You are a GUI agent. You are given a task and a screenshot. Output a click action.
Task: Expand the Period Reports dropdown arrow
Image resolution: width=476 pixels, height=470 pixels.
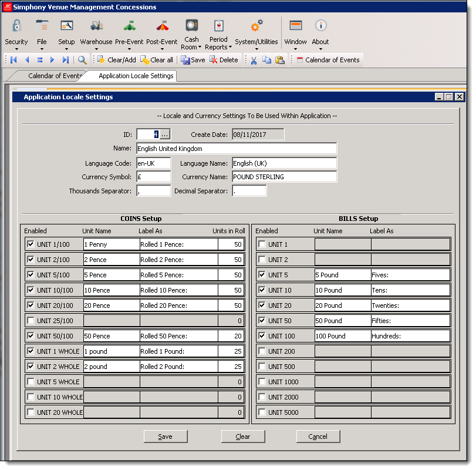[x=231, y=47]
